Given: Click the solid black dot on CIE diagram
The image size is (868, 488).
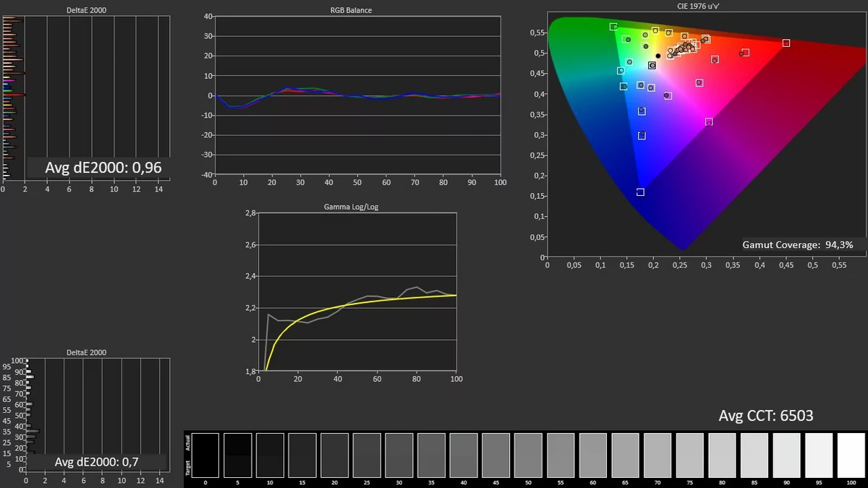Looking at the screenshot, I should (658, 56).
